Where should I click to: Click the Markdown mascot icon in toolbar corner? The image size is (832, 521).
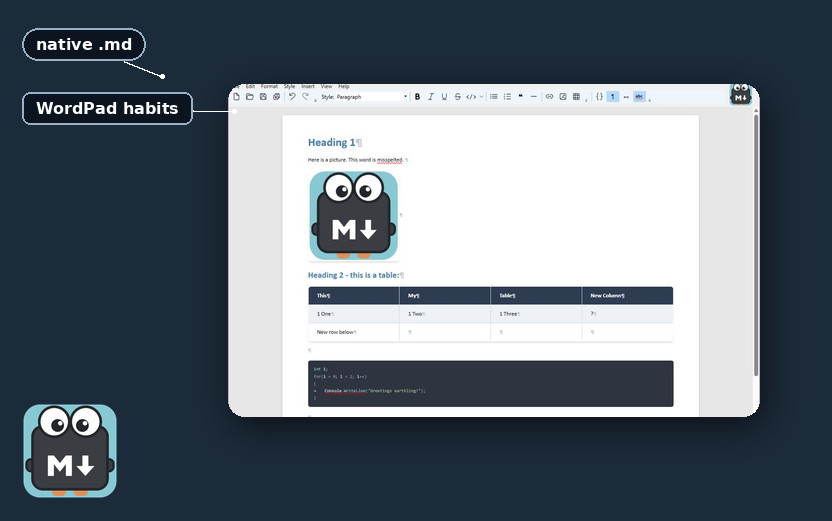[741, 94]
